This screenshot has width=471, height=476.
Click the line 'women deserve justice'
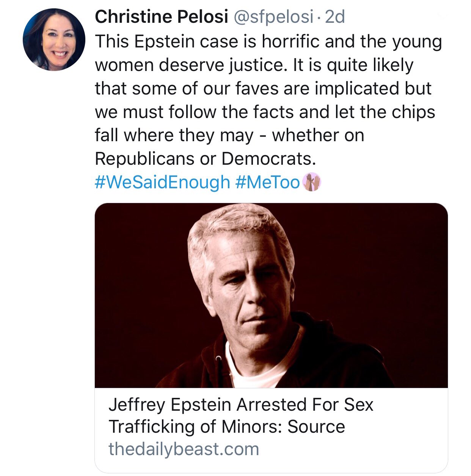[x=254, y=65]
